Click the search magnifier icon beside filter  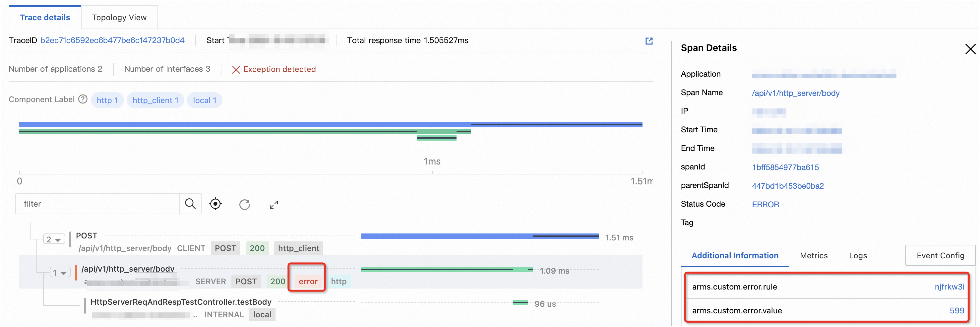coord(190,204)
